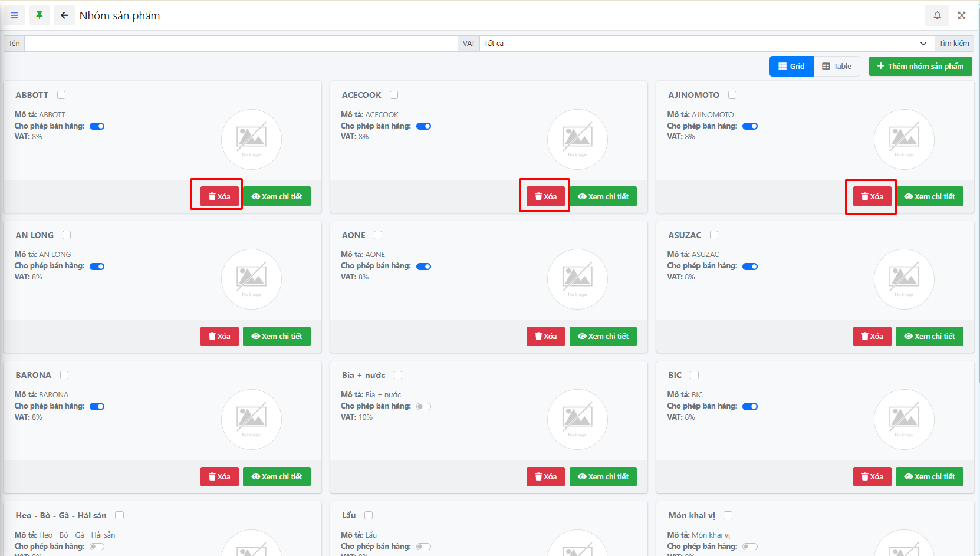Delete the BIC product group

[x=872, y=476]
